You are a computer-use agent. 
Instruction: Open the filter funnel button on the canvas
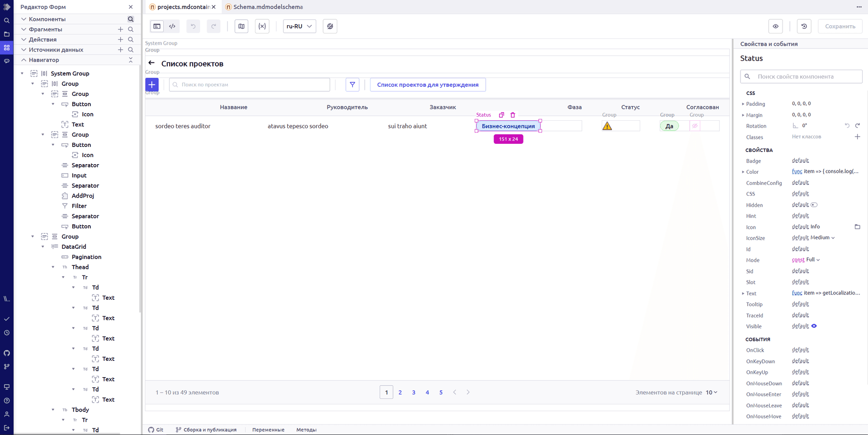[352, 85]
